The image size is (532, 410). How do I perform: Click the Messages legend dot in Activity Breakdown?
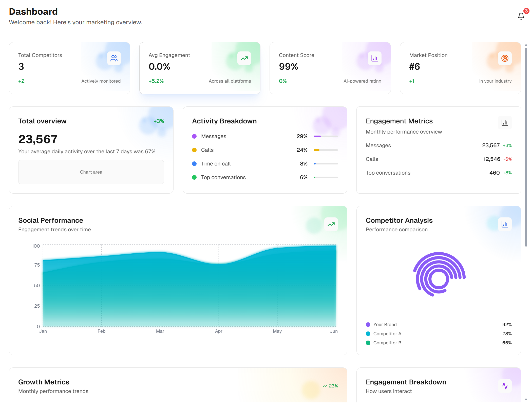pos(194,136)
